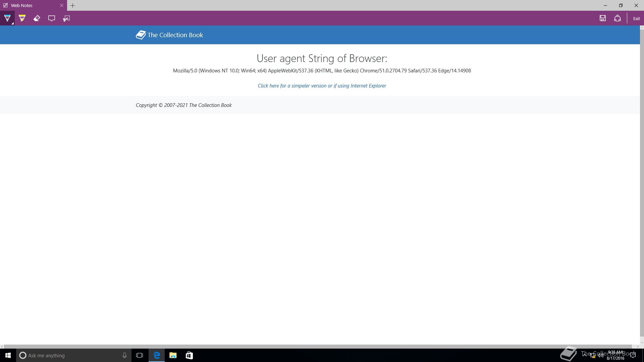Screen dimensions: 644x362
Task: Click the user agent string text
Action: tap(322, 71)
